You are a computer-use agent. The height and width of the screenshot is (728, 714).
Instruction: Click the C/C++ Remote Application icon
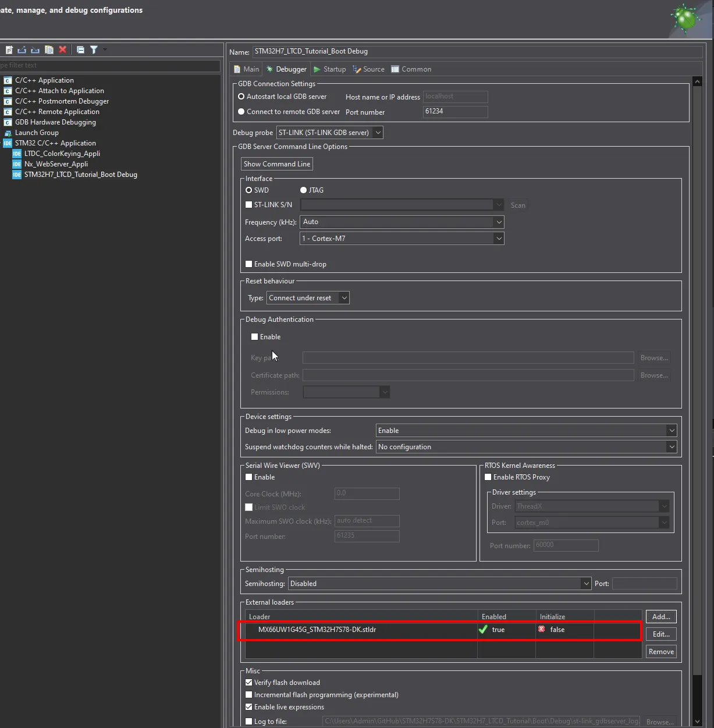pyautogui.click(x=8, y=112)
